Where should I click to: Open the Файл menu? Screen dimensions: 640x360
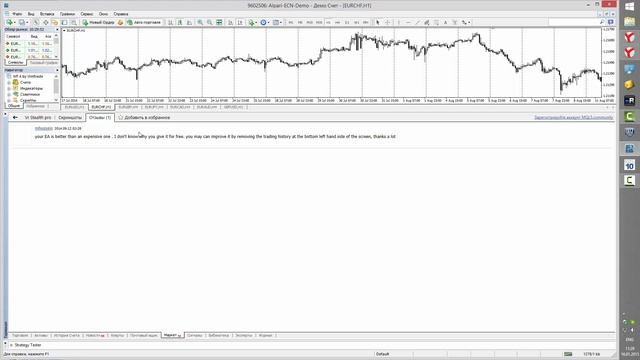[x=17, y=14]
